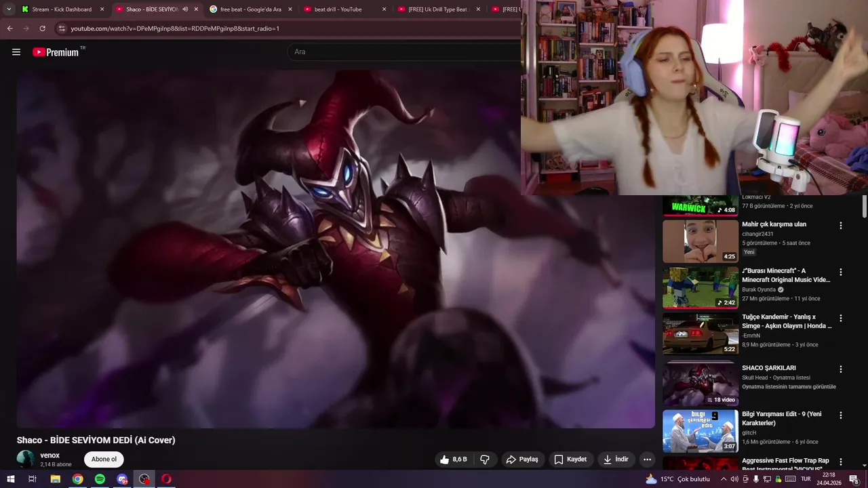
Task: Open the tab search dropdown arrow
Action: (9, 9)
